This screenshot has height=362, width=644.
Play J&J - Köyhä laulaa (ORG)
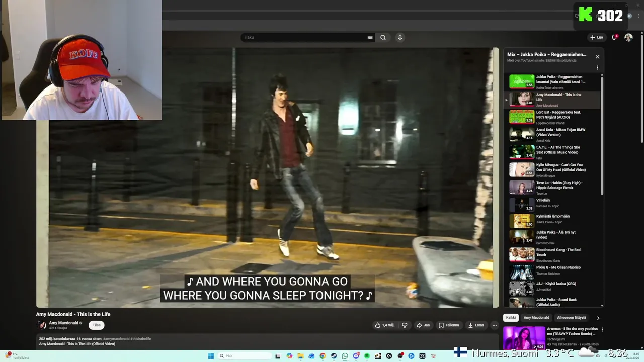[x=552, y=288]
